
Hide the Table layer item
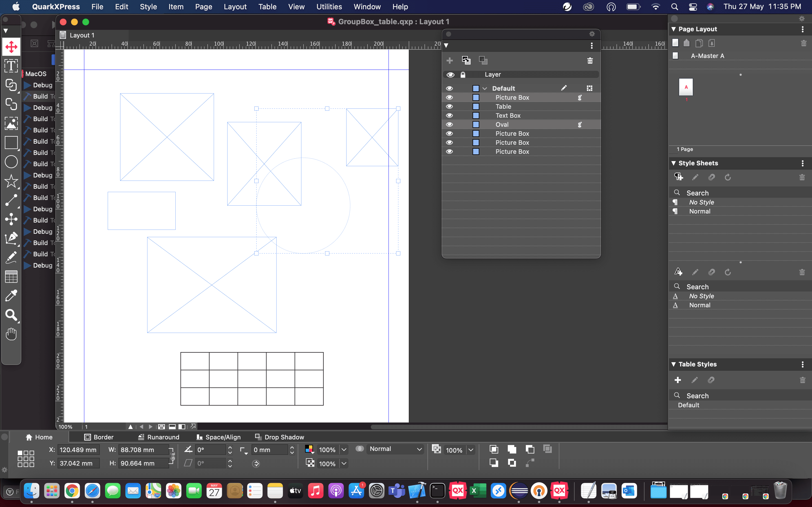click(x=450, y=106)
